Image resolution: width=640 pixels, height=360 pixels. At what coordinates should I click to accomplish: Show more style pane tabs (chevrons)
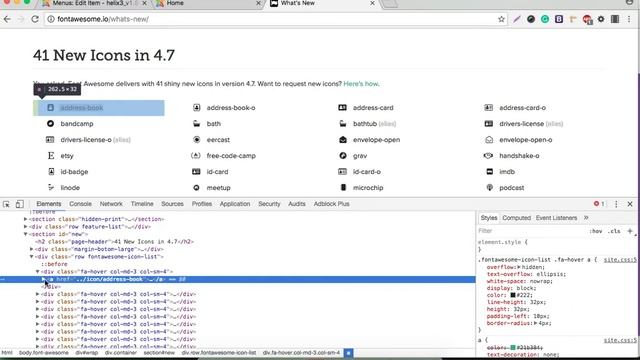[x=586, y=218]
